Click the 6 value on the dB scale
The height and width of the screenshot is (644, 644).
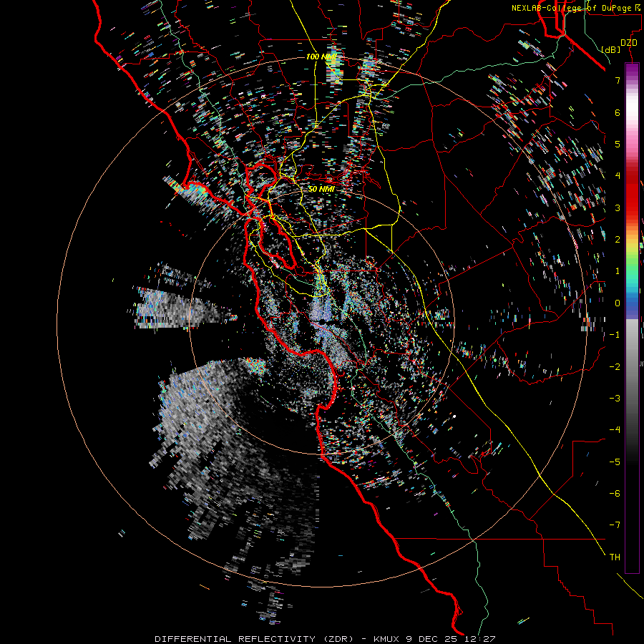(618, 112)
